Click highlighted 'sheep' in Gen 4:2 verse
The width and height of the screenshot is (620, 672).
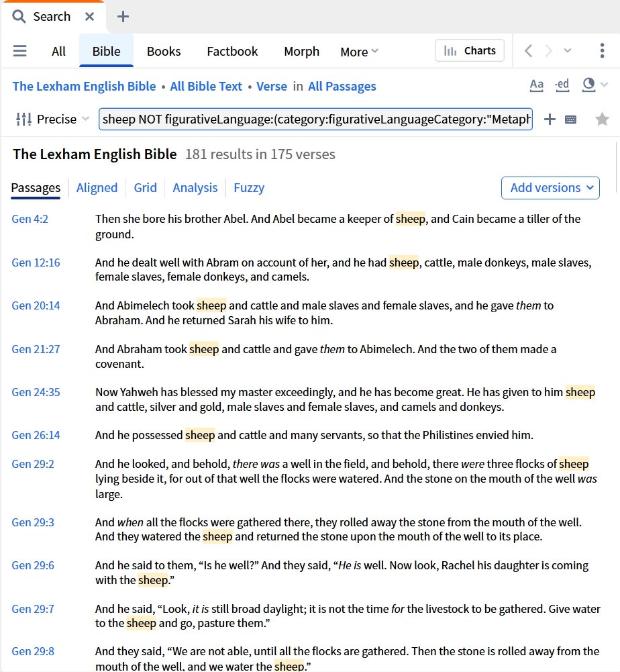(x=411, y=219)
